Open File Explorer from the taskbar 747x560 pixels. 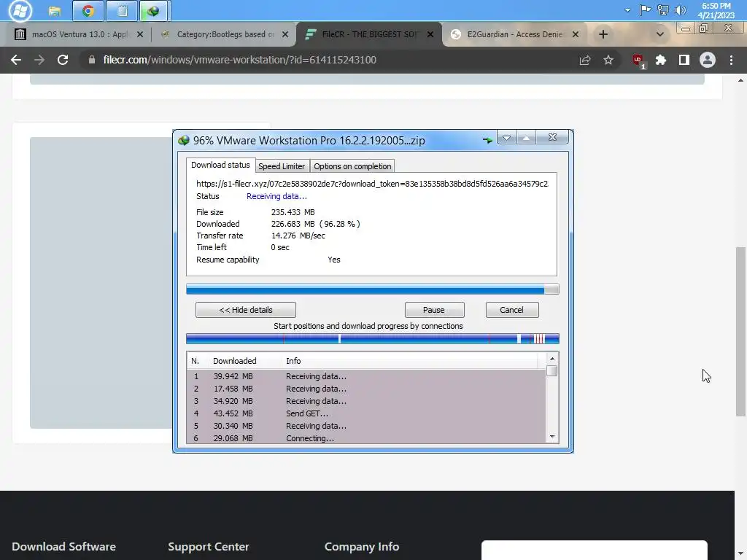(54, 10)
